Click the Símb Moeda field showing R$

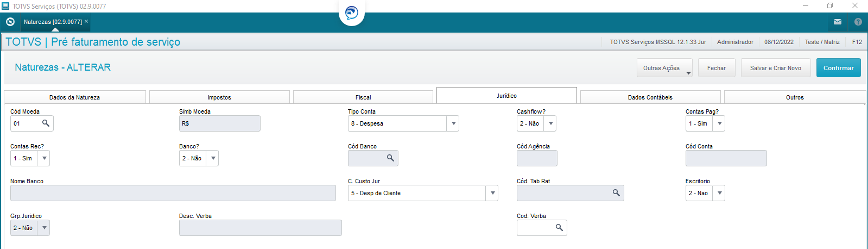pos(220,123)
